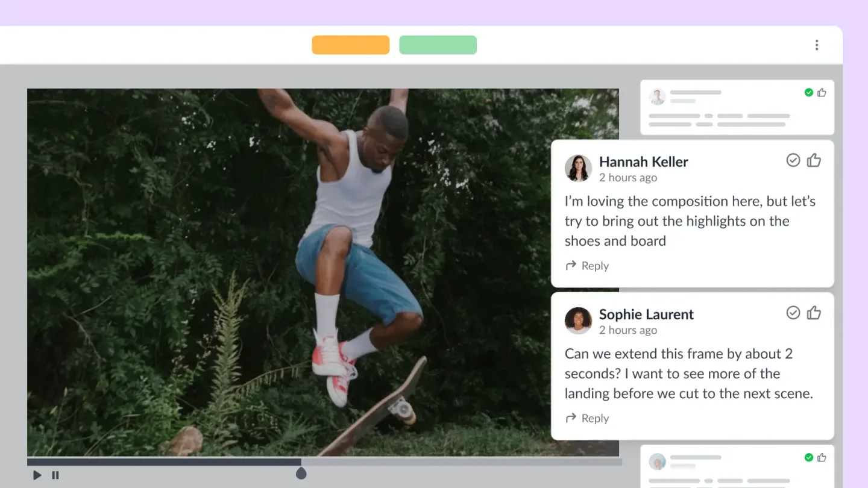Like the top placeholder comment card
The image size is (868, 488).
click(822, 92)
